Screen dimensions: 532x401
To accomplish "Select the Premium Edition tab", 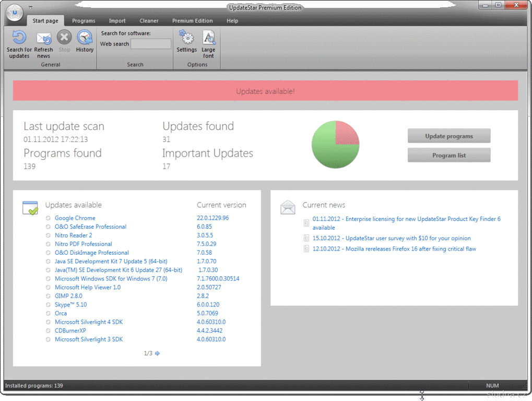I will (192, 21).
